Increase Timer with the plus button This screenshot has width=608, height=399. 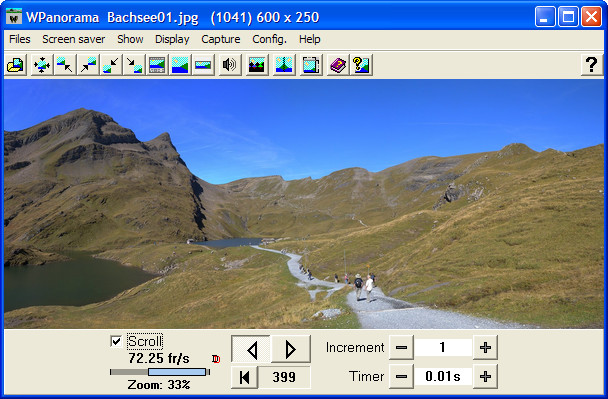tap(485, 376)
